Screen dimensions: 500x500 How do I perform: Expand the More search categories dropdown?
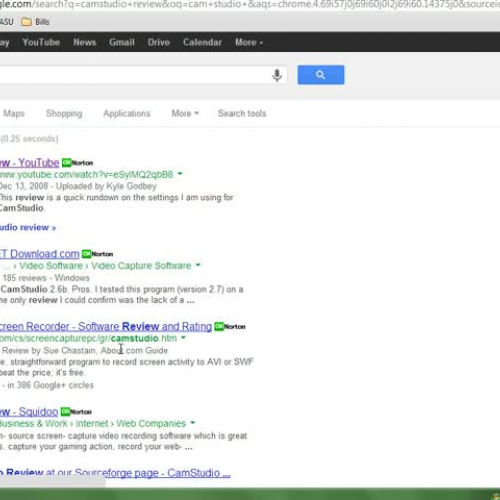point(185,113)
